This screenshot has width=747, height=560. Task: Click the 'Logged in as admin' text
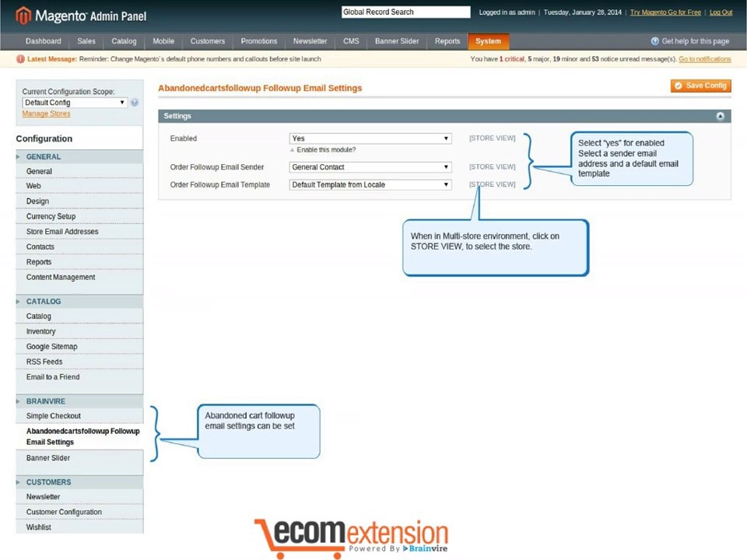click(x=507, y=12)
